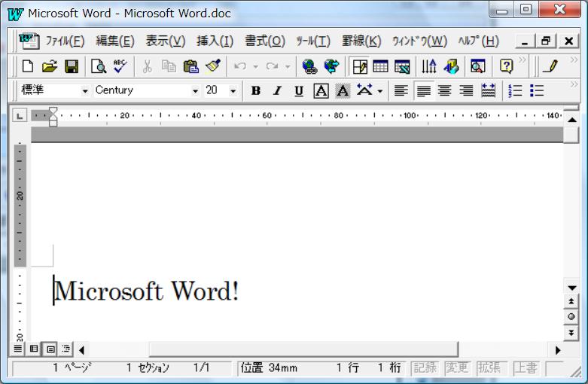Click the Cut scissors icon
Viewport: 588px width, 384px height.
(x=147, y=67)
